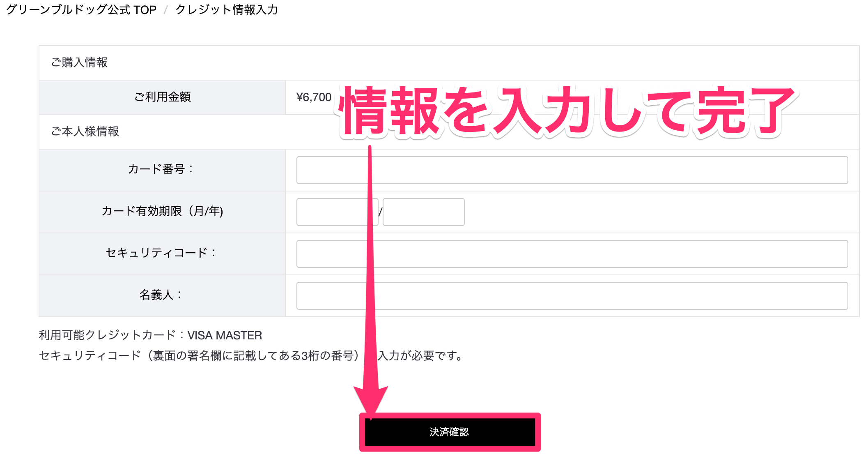Click the VISA MASTER accepted cards text

[150, 335]
